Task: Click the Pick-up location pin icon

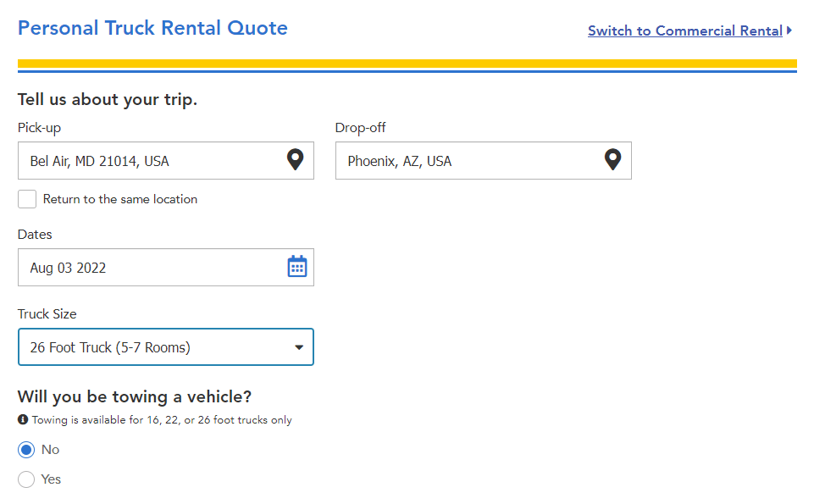Action: [295, 159]
